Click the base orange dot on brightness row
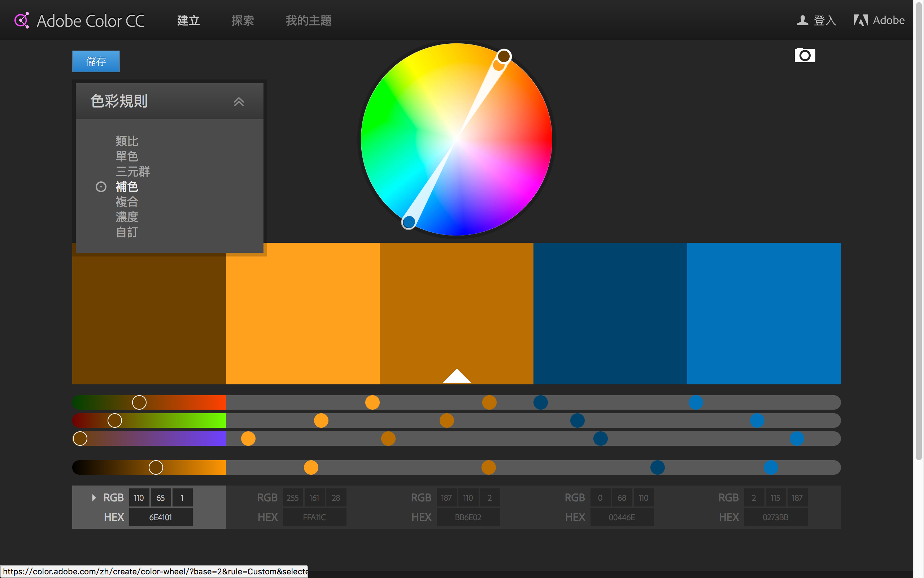 489,467
